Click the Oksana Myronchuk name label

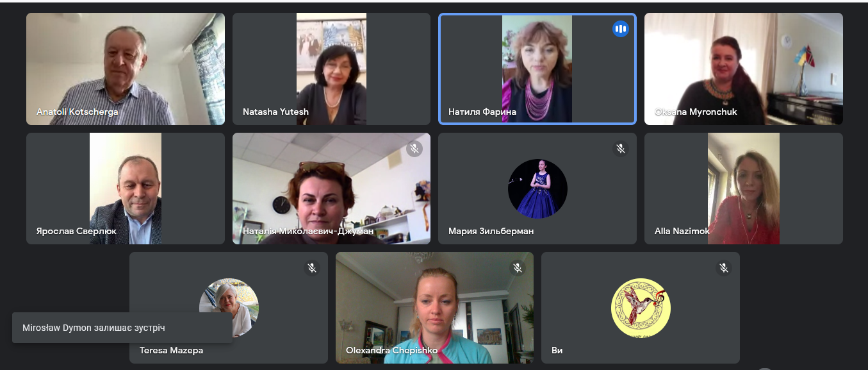[696, 112]
